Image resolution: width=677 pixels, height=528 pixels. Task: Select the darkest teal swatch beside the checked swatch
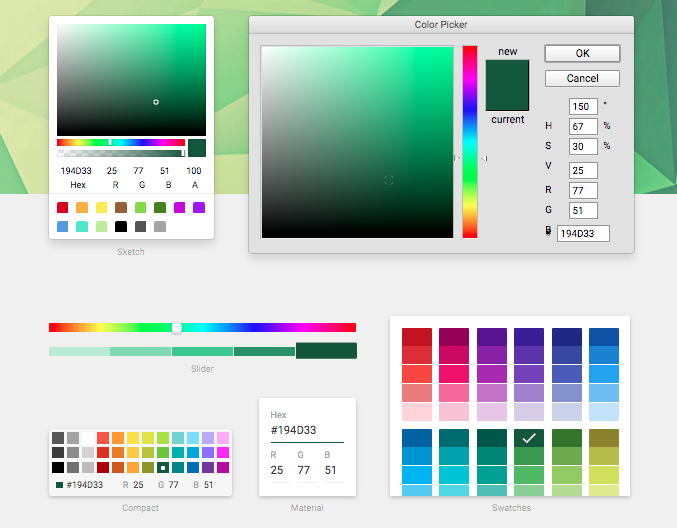491,438
